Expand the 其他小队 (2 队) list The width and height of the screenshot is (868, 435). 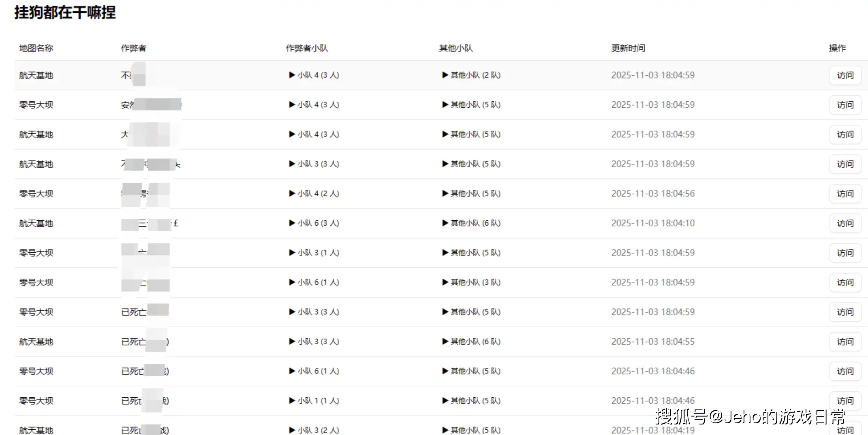pos(471,75)
